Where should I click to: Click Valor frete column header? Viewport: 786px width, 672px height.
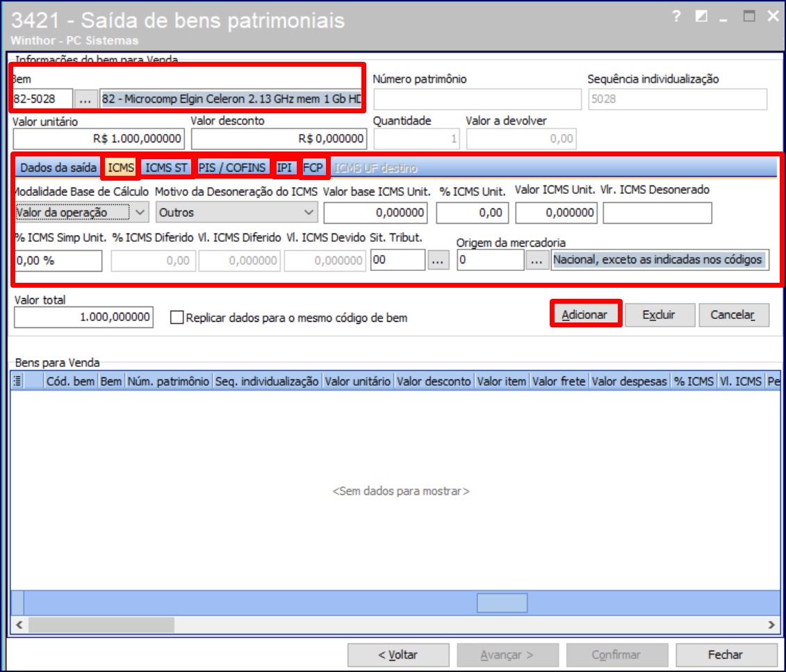click(x=559, y=382)
